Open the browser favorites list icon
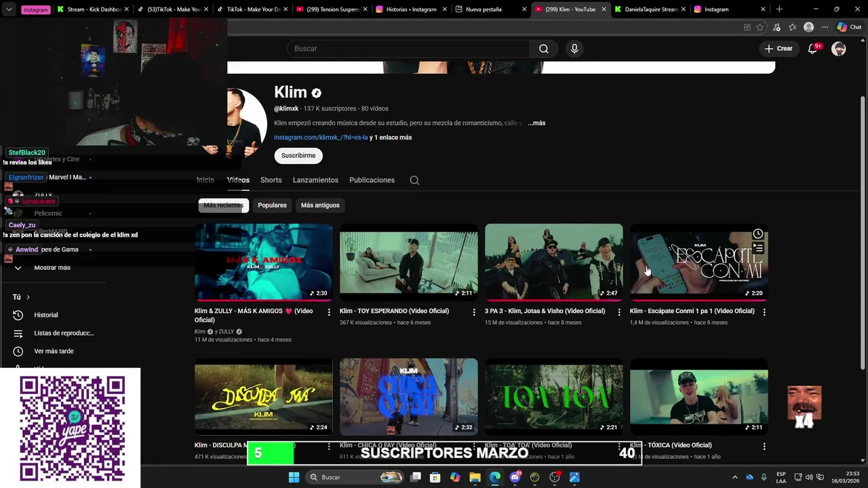868x488 pixels. (x=792, y=27)
